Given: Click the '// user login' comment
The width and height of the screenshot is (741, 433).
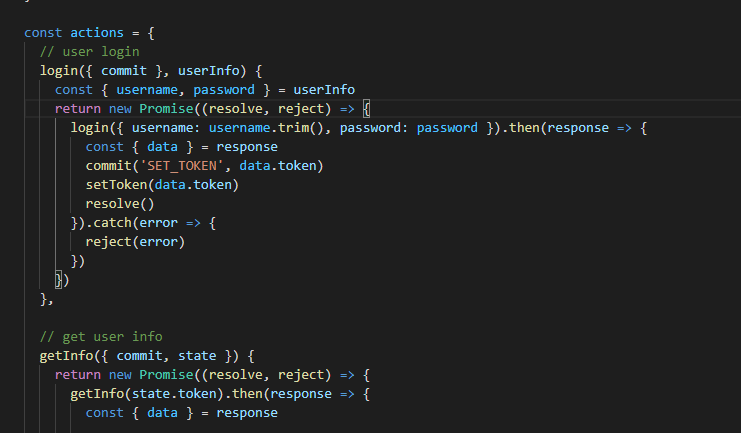Looking at the screenshot, I should click(x=89, y=52).
